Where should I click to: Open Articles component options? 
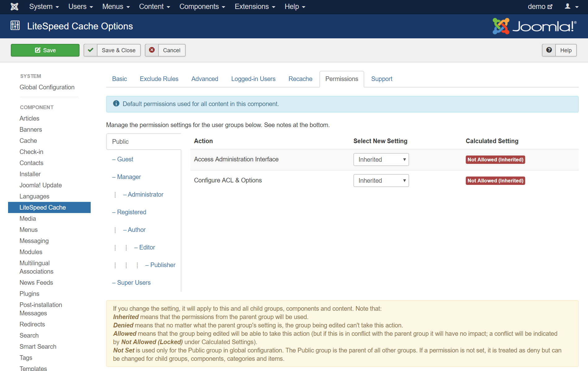click(x=29, y=118)
